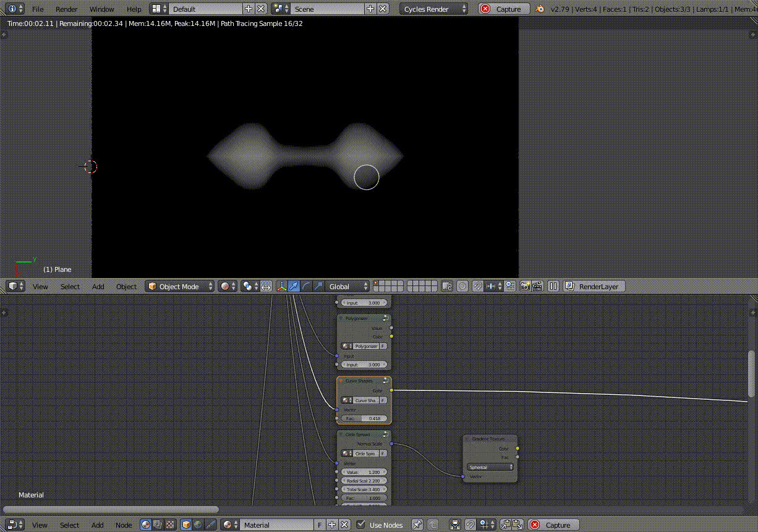The width and height of the screenshot is (758, 532).
Task: Open the Render menu
Action: 66,9
